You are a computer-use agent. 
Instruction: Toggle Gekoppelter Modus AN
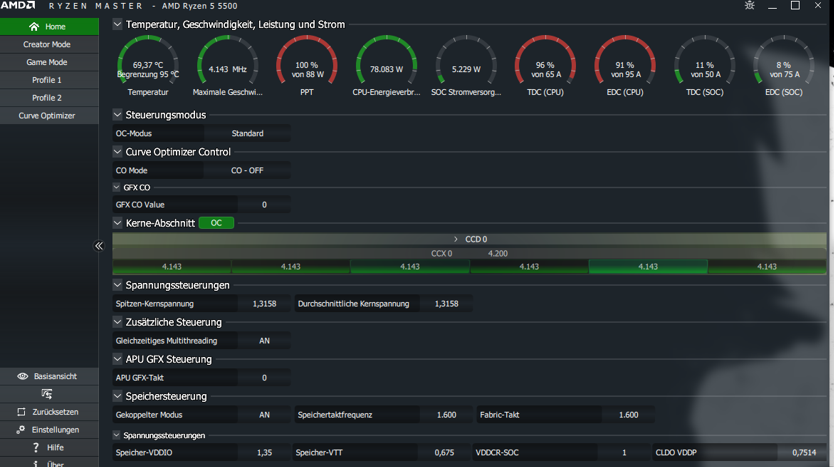264,415
